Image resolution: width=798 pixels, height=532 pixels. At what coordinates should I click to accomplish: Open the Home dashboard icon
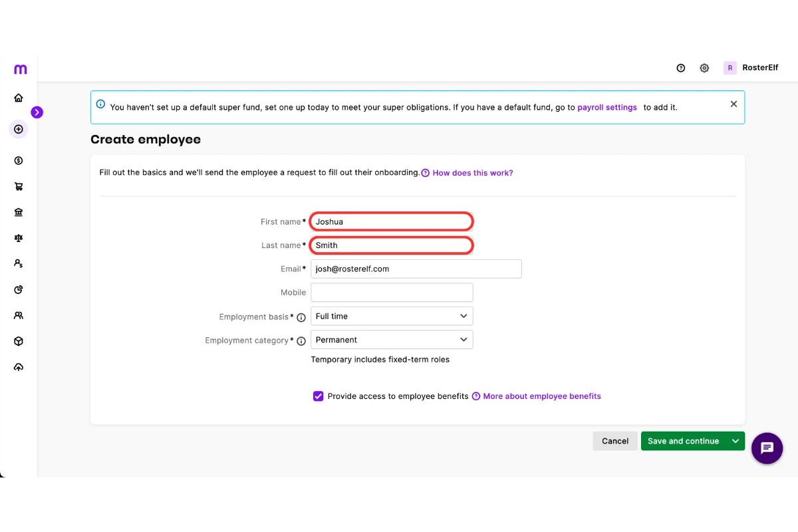[x=19, y=98]
